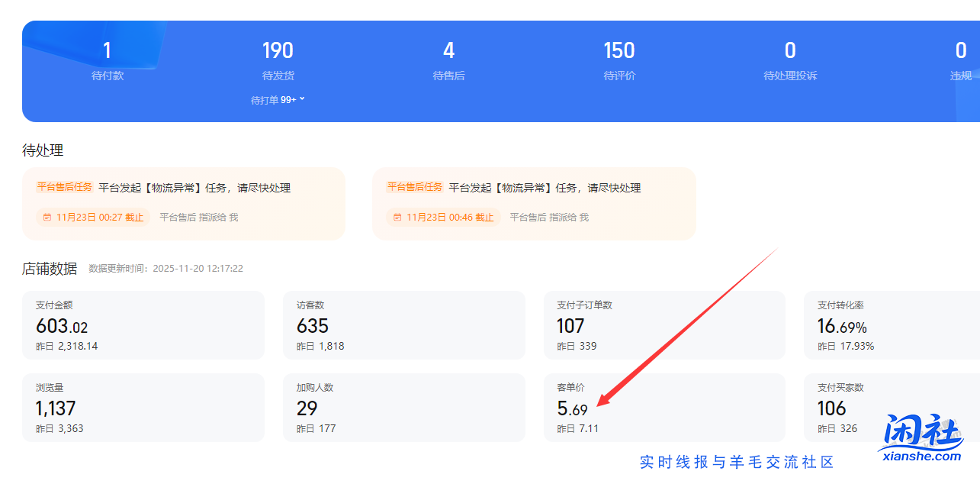Click the 访客数 visitor count card

pos(404,324)
